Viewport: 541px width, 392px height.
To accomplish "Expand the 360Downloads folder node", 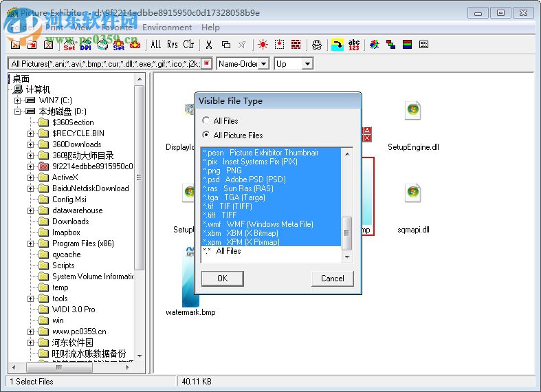I will point(31,144).
